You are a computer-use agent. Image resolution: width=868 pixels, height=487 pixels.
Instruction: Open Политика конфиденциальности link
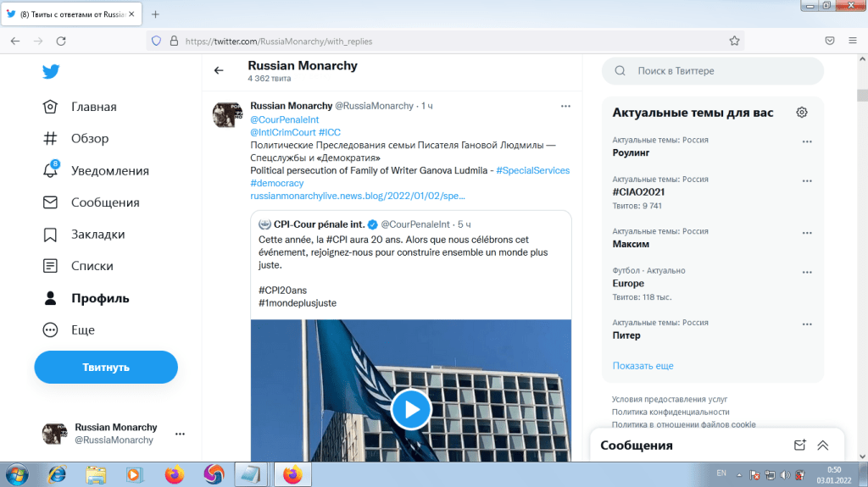click(670, 412)
